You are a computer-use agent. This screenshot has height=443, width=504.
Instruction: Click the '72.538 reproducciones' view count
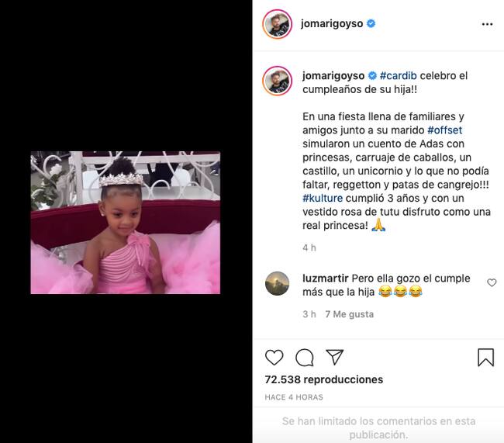[x=324, y=379]
